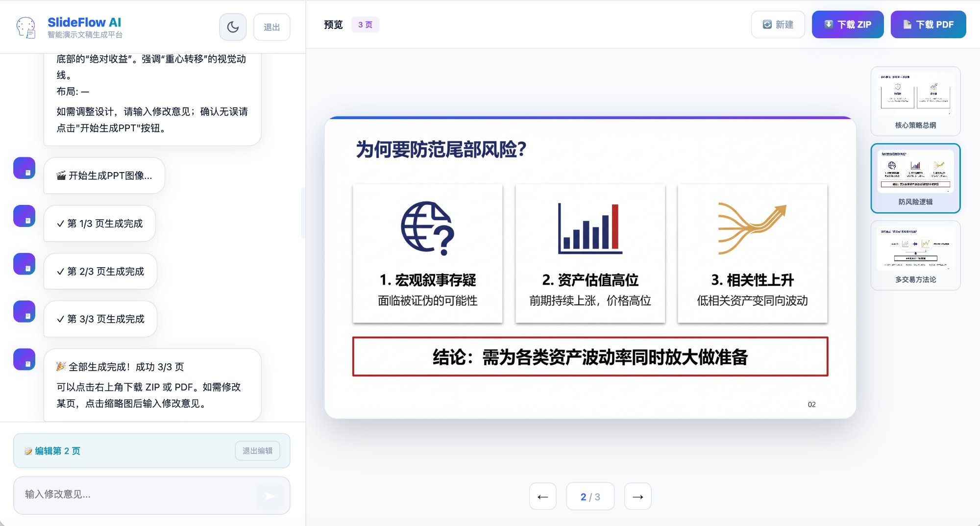The height and width of the screenshot is (526, 980).
Task: Click the SlideFlow AI robot logo icon
Action: coord(27,27)
